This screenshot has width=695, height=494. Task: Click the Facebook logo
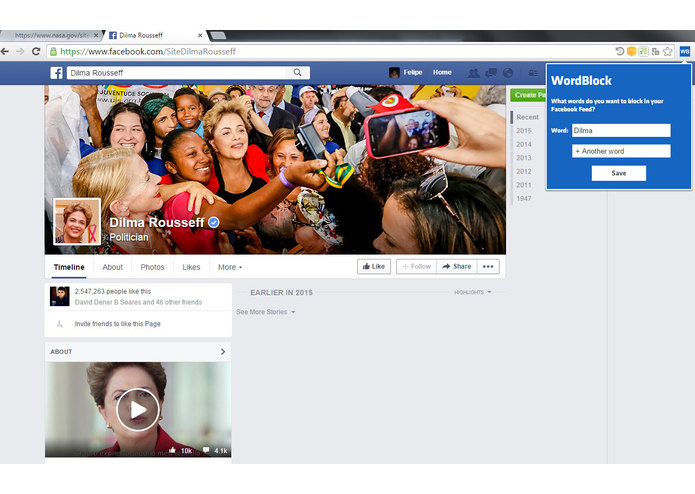click(56, 73)
